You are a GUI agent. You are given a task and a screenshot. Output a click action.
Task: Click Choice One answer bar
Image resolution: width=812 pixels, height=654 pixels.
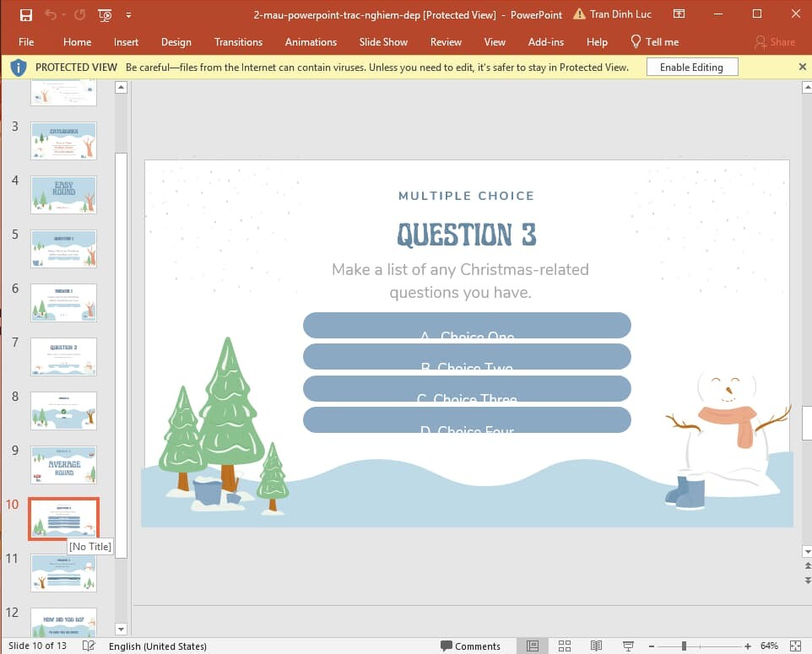467,325
